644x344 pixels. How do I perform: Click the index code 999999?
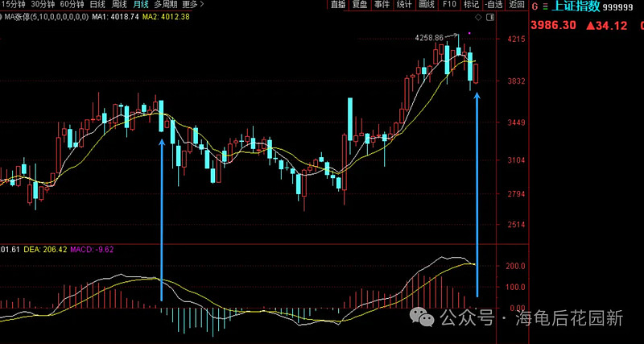(618, 7)
